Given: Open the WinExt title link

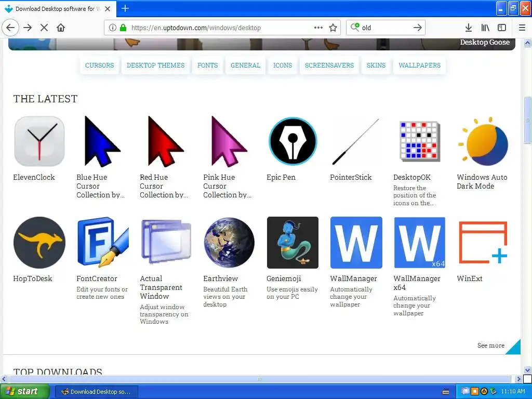Looking at the screenshot, I should (x=470, y=278).
